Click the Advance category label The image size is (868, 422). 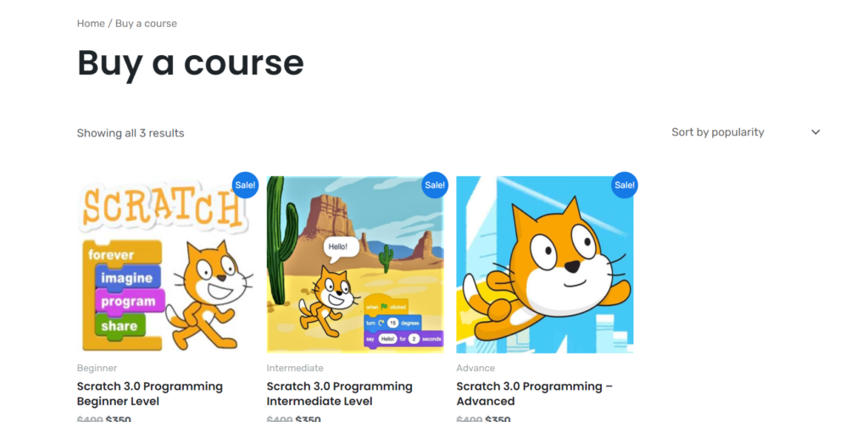tap(476, 368)
